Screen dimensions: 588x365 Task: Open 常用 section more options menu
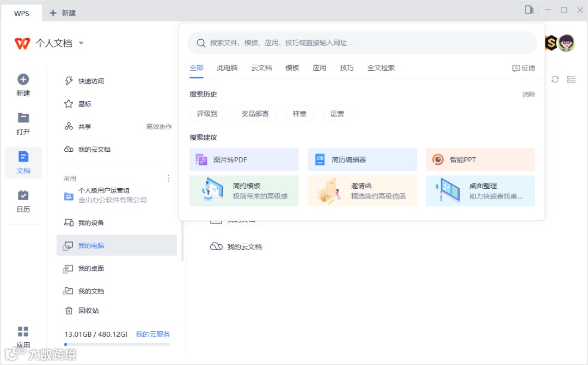[x=168, y=178]
